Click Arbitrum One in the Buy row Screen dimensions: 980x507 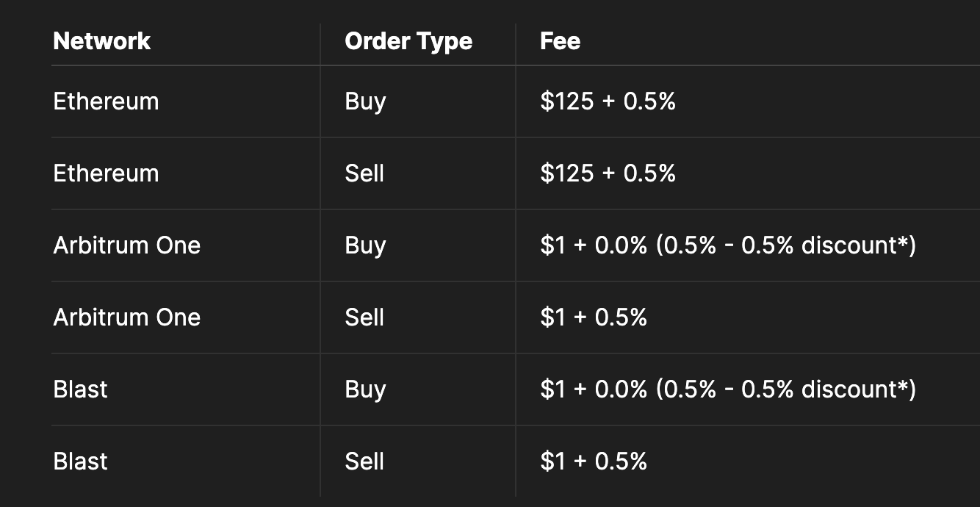point(126,245)
